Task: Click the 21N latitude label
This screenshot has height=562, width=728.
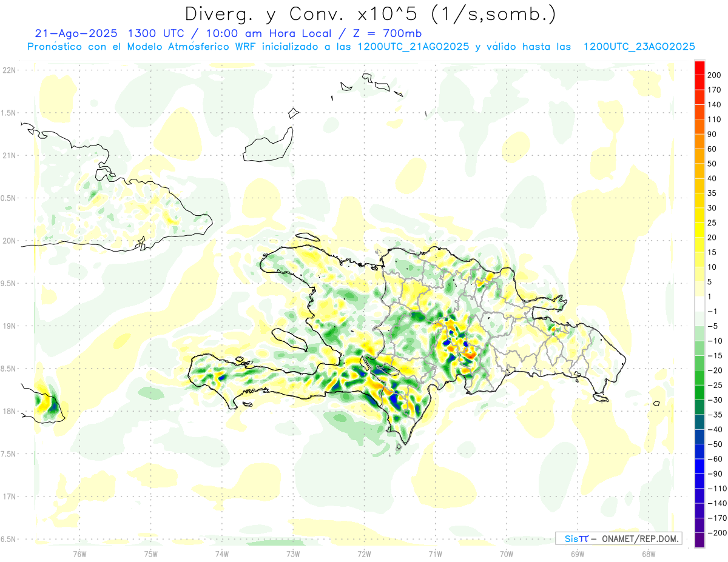Action: pos(9,155)
